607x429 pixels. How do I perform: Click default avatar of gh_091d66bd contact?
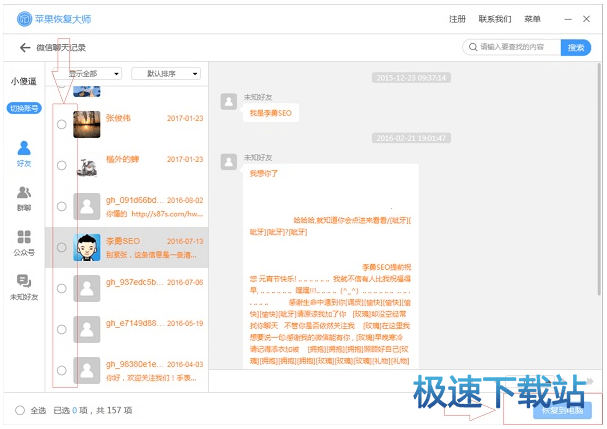(87, 206)
